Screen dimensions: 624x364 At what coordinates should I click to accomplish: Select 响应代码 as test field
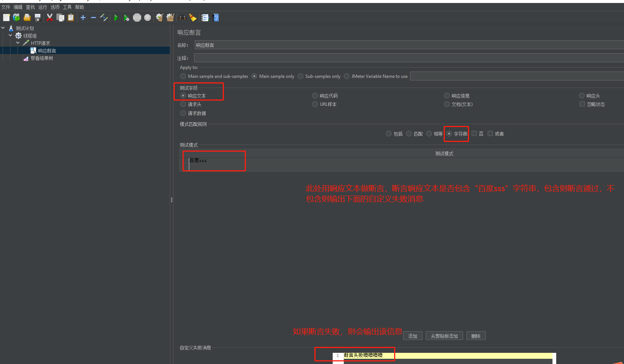(x=315, y=96)
